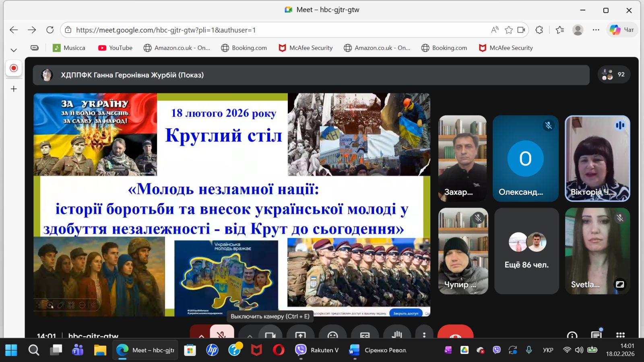This screenshot has height=362, width=644.
Task: Toggle closed captions in the call bar
Action: (365, 335)
